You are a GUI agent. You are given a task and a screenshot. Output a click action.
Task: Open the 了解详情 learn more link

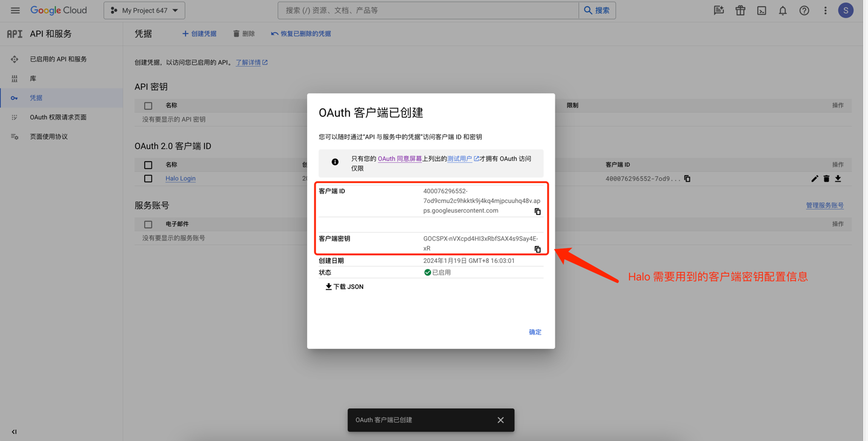click(x=251, y=62)
